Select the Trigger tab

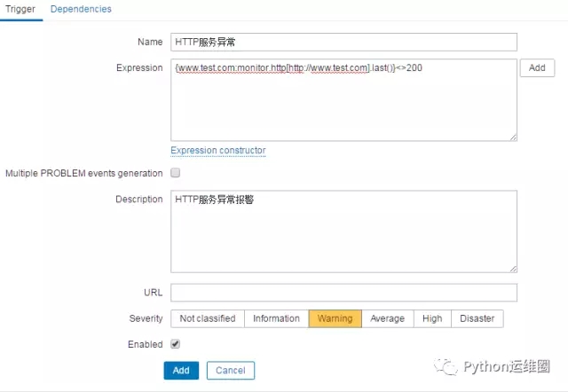20,9
